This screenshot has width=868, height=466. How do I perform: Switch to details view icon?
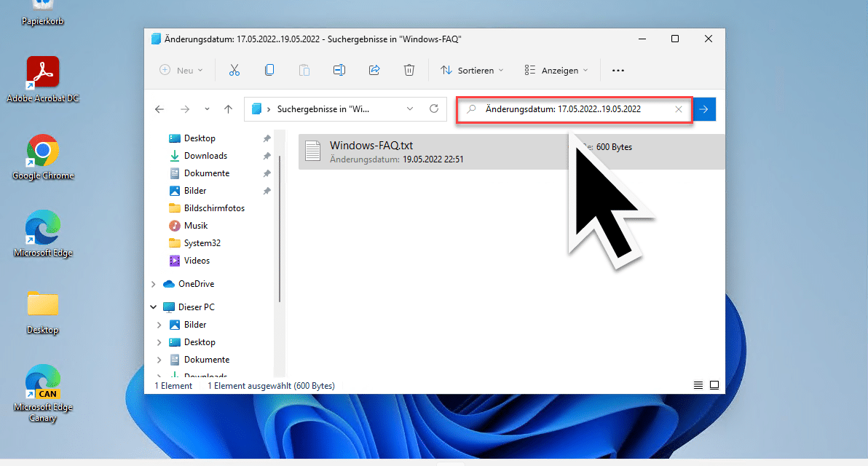(x=698, y=385)
